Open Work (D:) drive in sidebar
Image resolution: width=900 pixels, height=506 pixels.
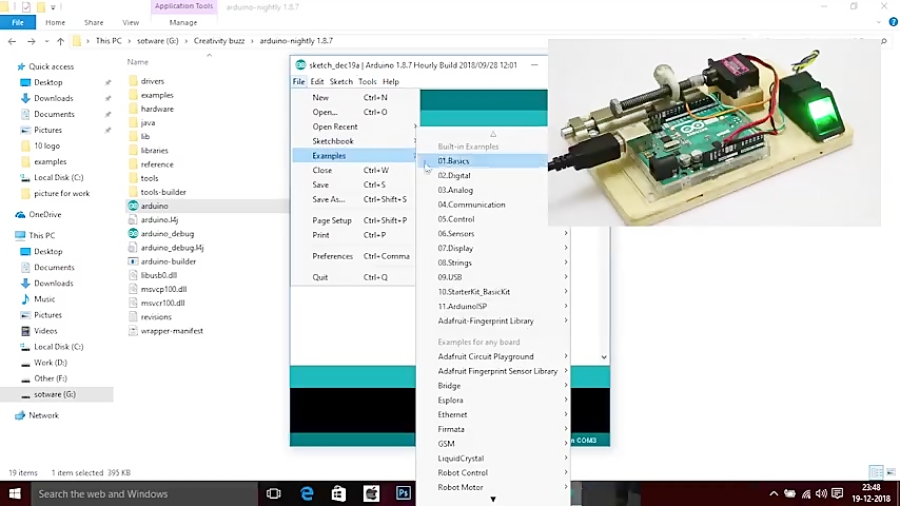[50, 363]
